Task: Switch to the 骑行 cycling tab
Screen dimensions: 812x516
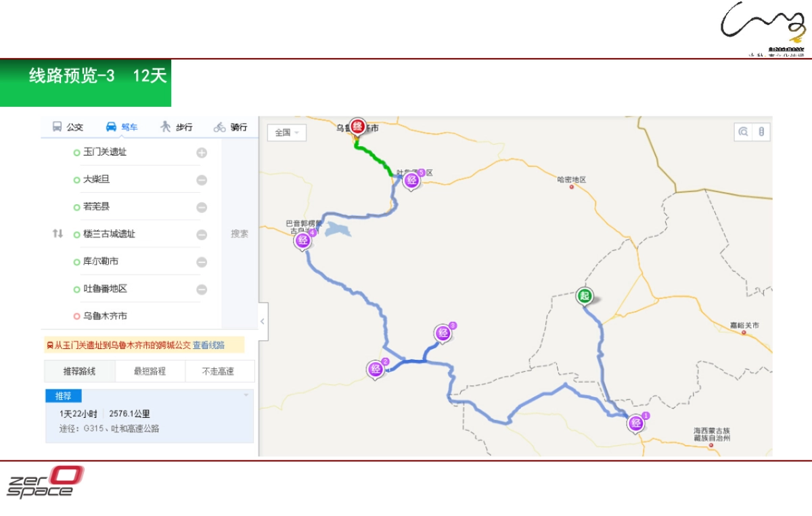Action: [230, 127]
